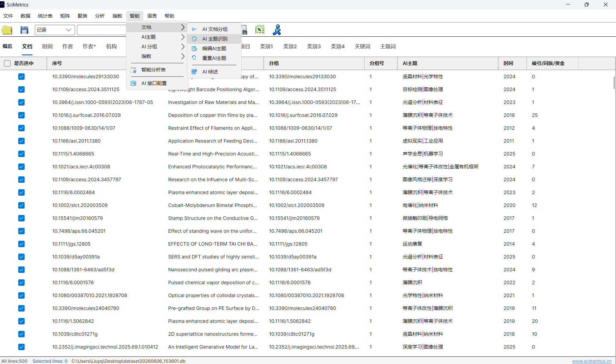616x364 pixels.
Task: Switch to the 时间 tab
Action: (47, 46)
